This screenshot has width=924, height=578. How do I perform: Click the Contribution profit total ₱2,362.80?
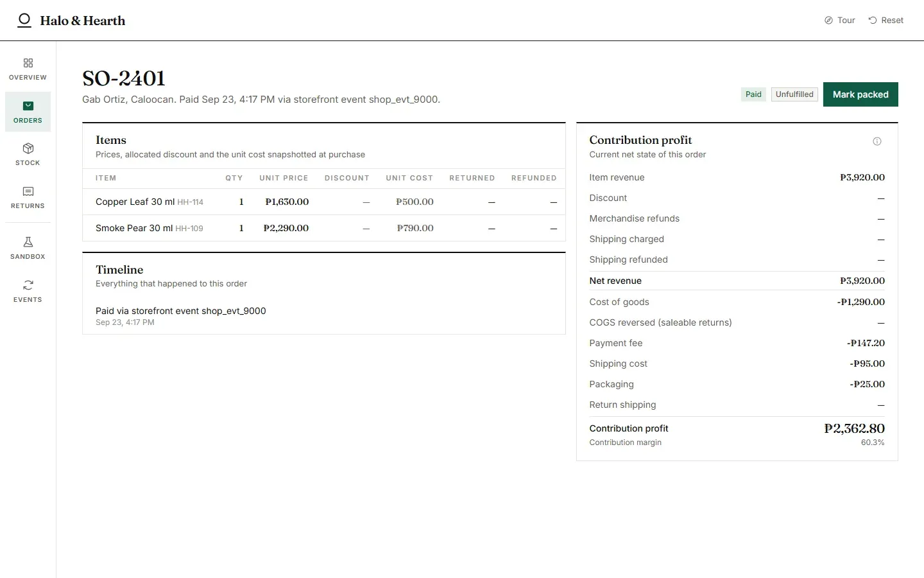tap(855, 428)
